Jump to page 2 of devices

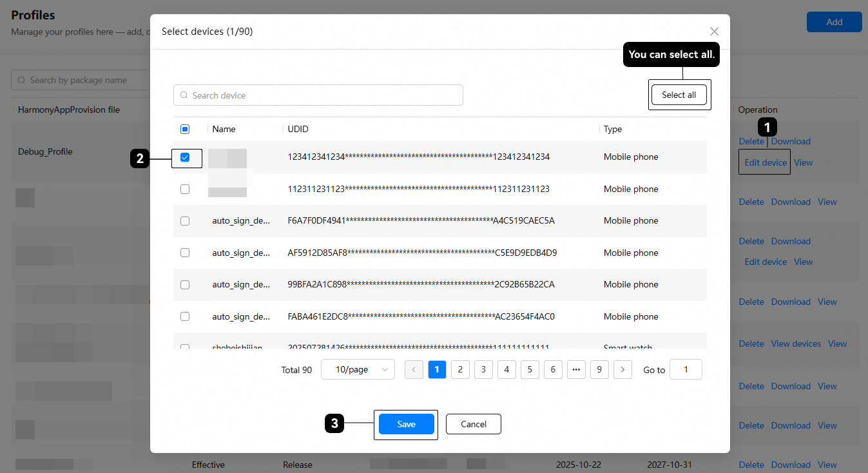tap(460, 369)
